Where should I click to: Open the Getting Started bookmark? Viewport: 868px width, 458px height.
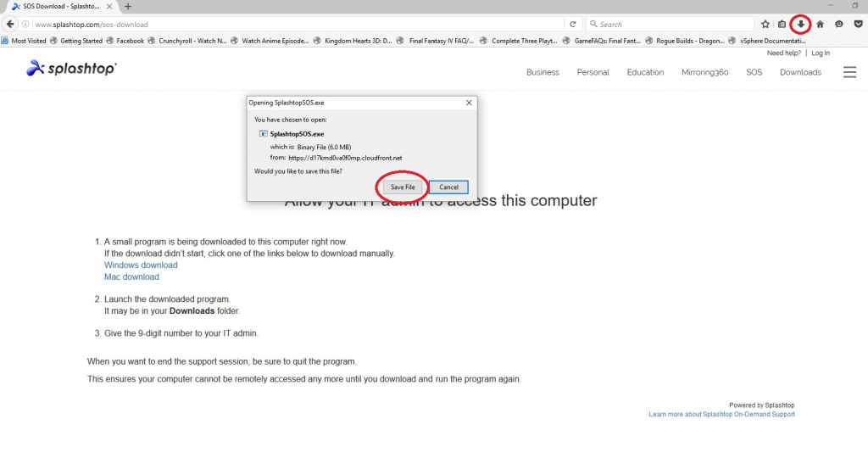(75, 41)
